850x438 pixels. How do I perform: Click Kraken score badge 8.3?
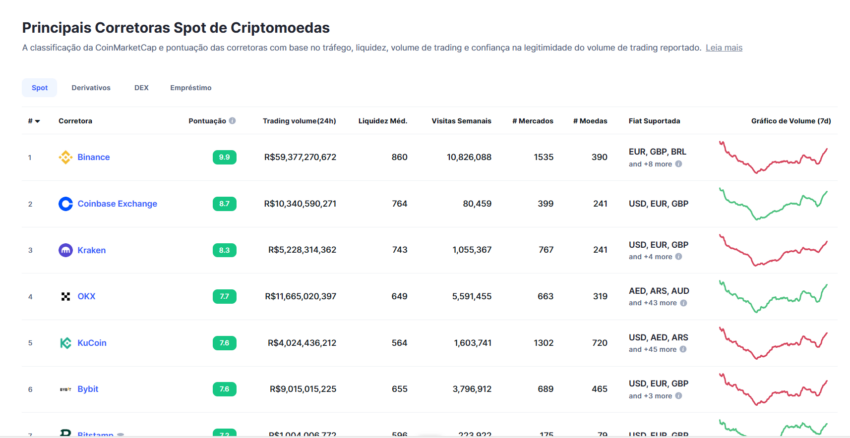tap(224, 250)
